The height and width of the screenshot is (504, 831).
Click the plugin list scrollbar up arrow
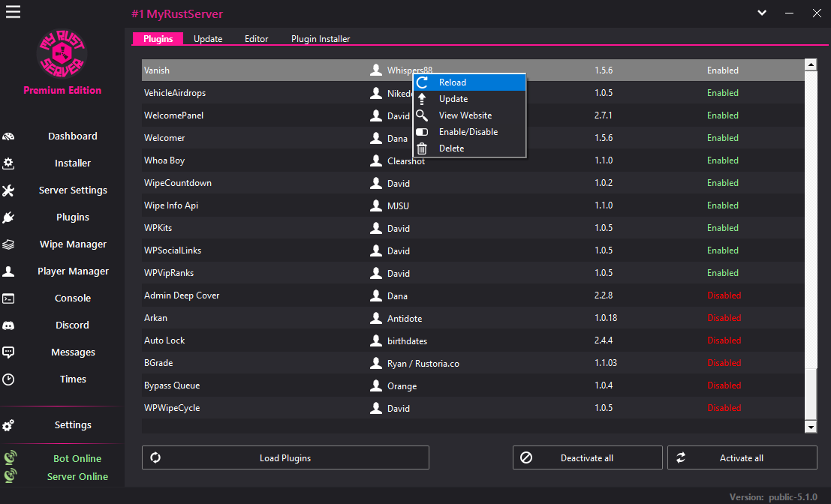pos(810,64)
